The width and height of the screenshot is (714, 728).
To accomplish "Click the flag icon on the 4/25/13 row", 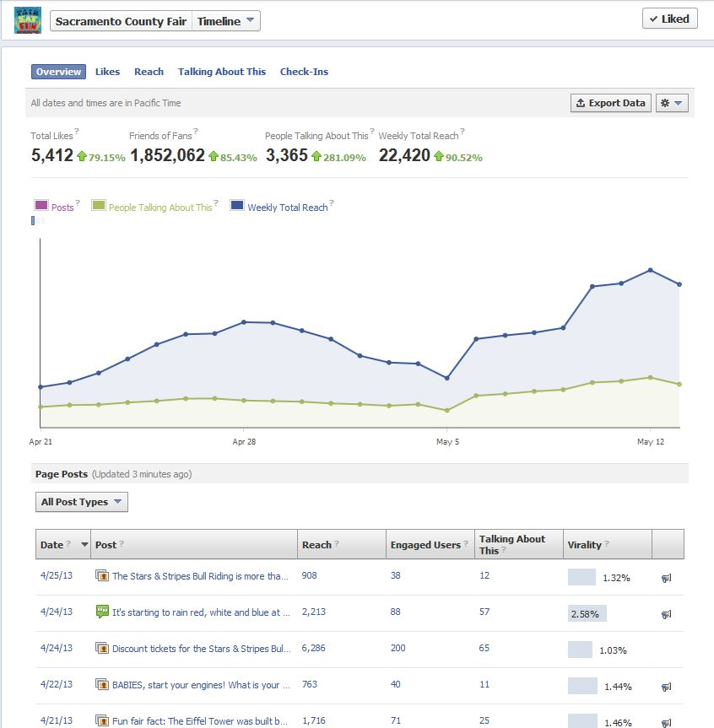I will 666,579.
